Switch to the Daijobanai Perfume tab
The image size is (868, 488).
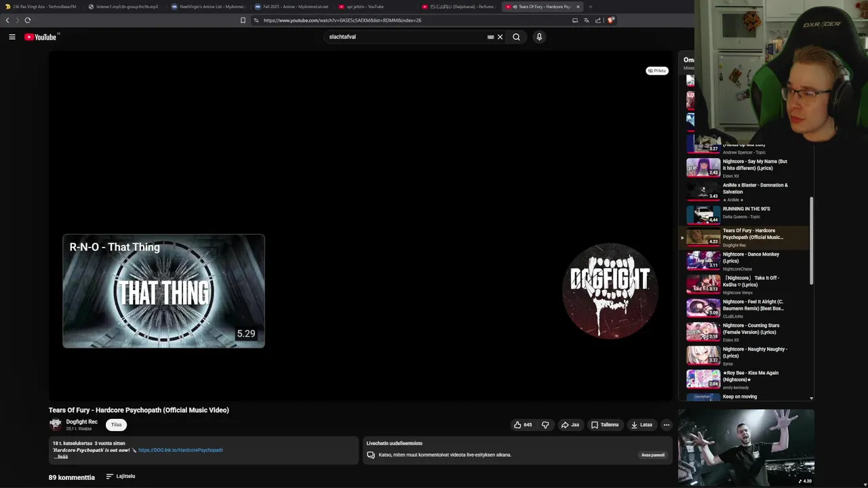click(x=457, y=7)
